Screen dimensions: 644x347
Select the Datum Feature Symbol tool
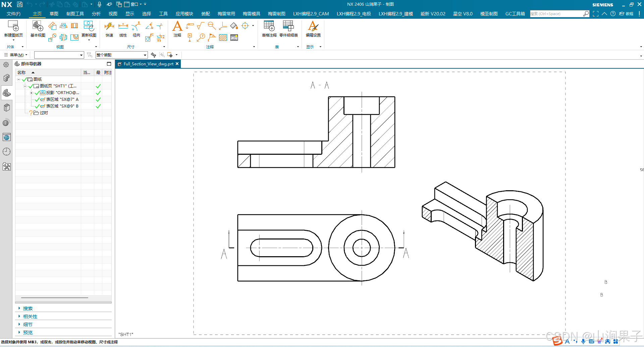coord(190,38)
